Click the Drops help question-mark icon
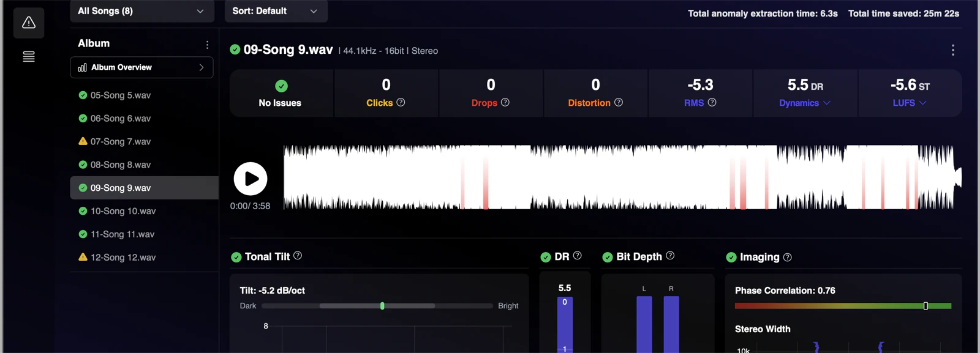This screenshot has height=353, width=980. [505, 102]
